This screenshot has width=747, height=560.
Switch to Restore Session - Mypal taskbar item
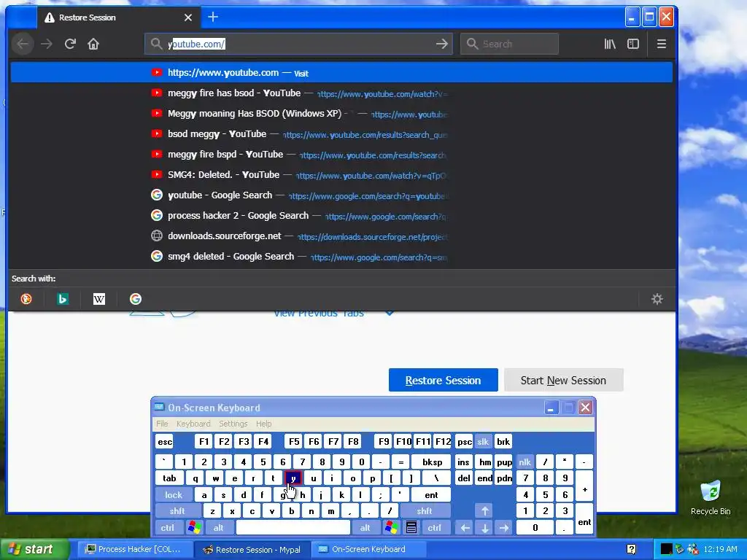click(252, 549)
